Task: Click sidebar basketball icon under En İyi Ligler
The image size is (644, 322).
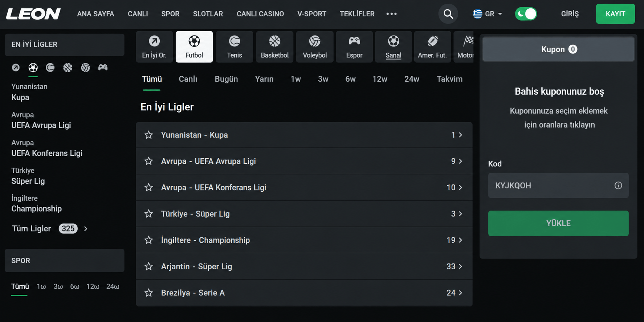Action: click(68, 68)
